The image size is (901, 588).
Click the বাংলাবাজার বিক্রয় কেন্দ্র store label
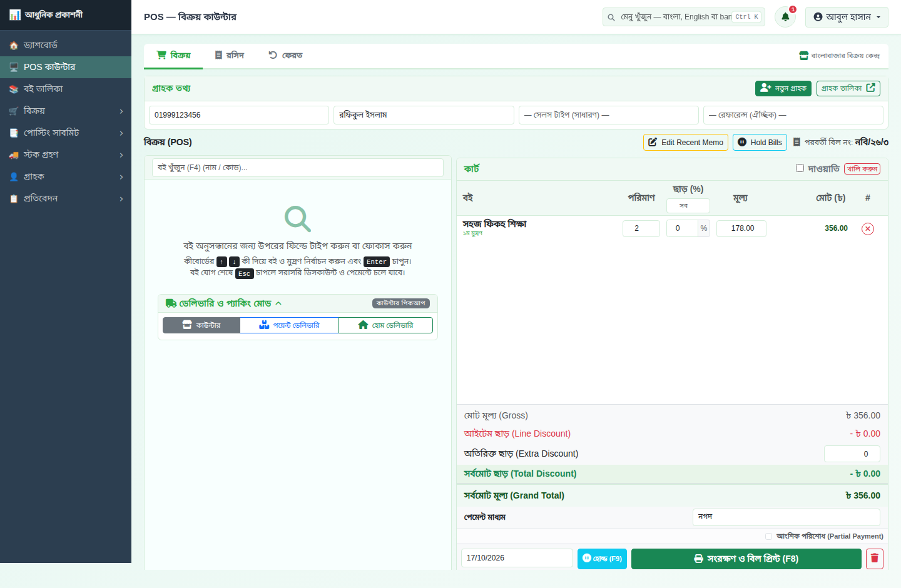coord(840,56)
